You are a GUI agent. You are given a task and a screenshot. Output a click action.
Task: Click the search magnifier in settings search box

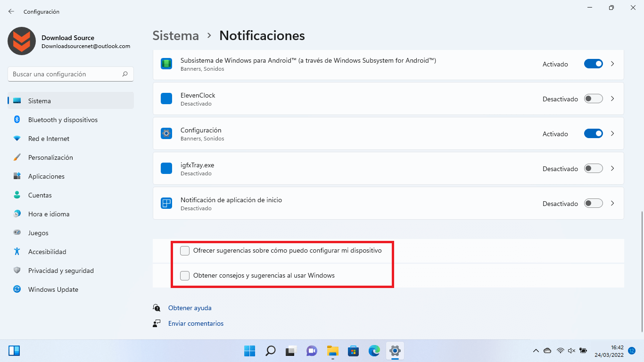[x=125, y=74]
